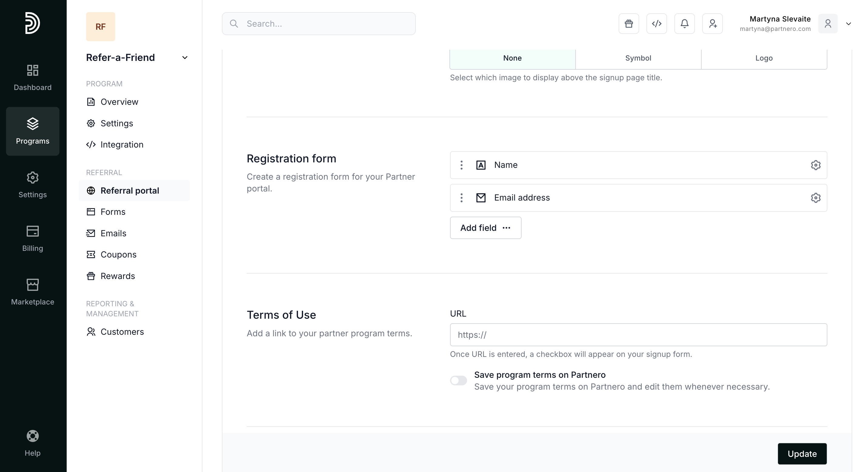Click the Terms of Use URL field

pos(638,335)
